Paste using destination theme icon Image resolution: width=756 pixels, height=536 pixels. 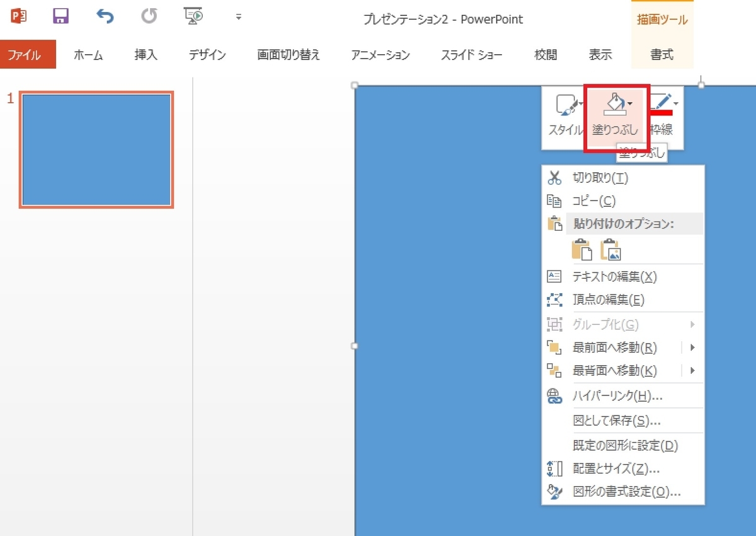(x=581, y=250)
